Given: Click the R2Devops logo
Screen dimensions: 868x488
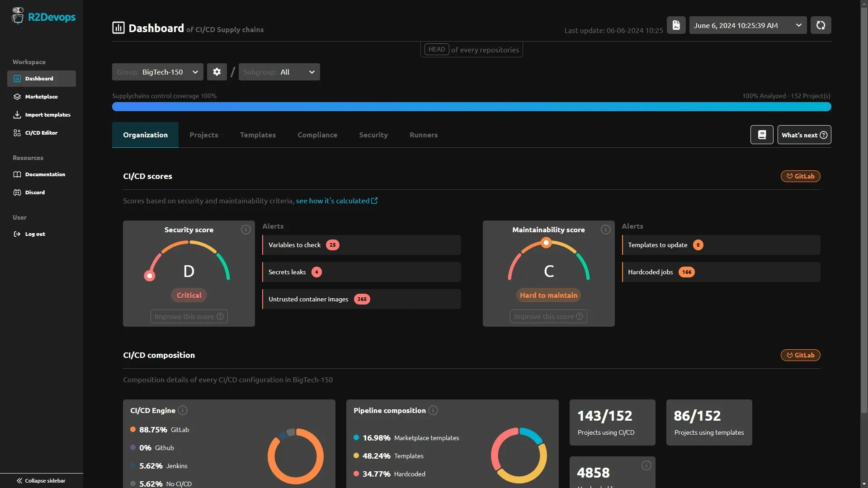Looking at the screenshot, I should pos(44,16).
